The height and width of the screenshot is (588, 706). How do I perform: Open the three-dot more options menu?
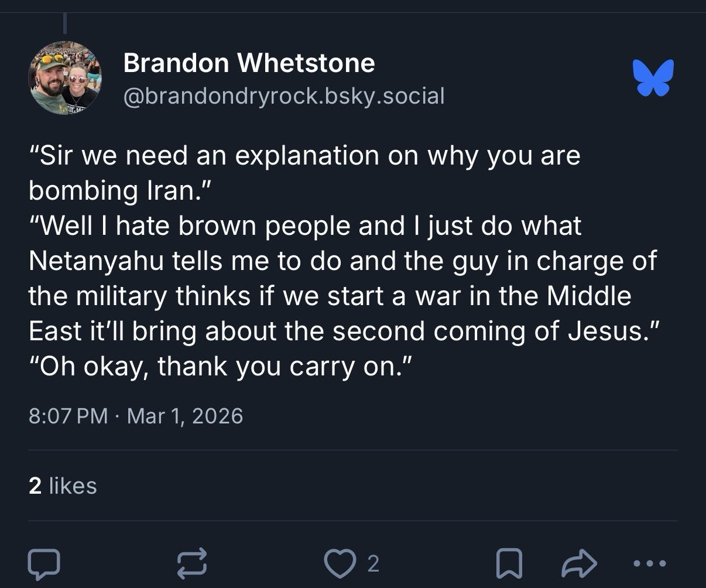[x=650, y=563]
